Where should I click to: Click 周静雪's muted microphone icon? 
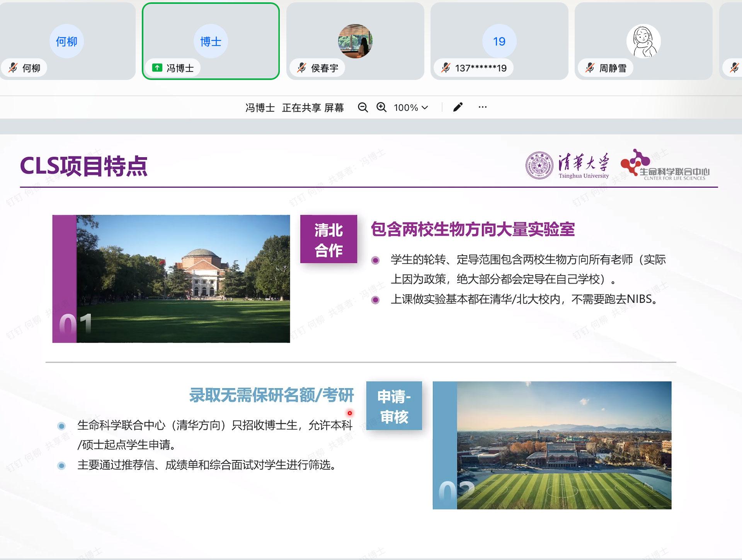click(x=590, y=68)
